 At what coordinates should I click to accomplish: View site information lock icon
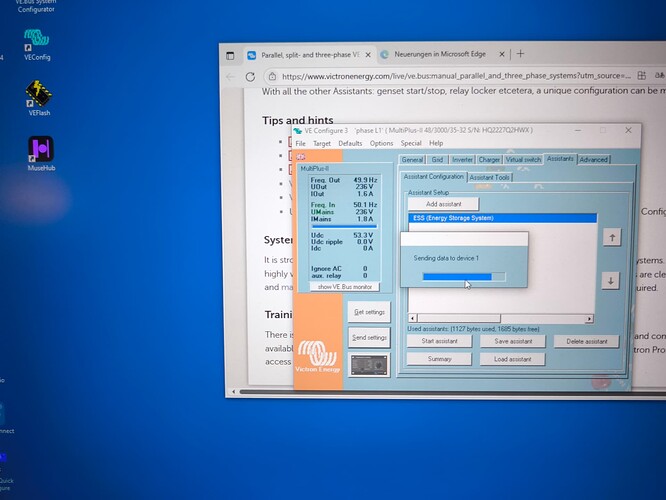[x=272, y=76]
